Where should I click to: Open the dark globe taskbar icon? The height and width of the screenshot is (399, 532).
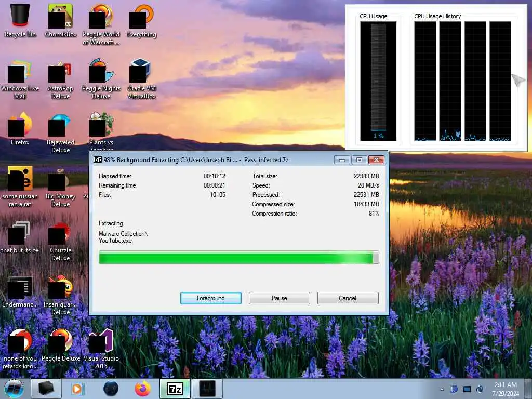tap(111, 389)
